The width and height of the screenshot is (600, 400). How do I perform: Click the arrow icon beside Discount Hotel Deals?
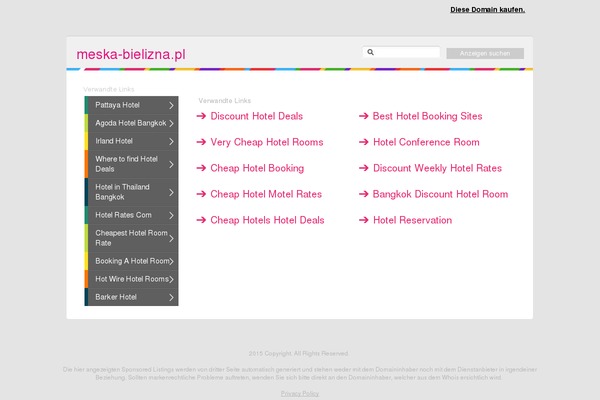click(x=201, y=116)
